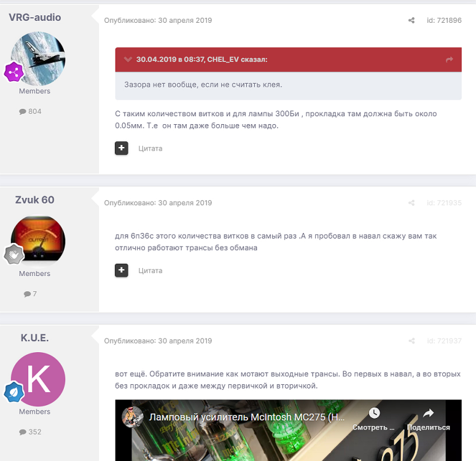Toggle multi-quote plus on Zvuk 60's post
Viewport: 476px width, 461px height.
[x=122, y=270]
